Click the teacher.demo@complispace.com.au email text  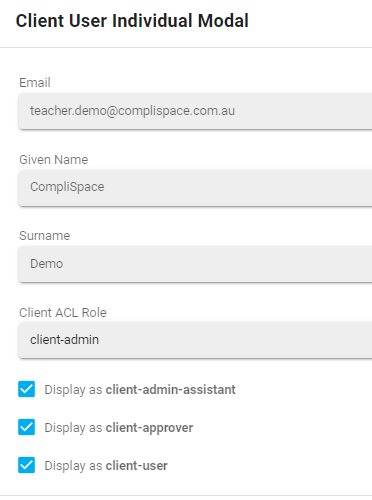click(x=132, y=111)
